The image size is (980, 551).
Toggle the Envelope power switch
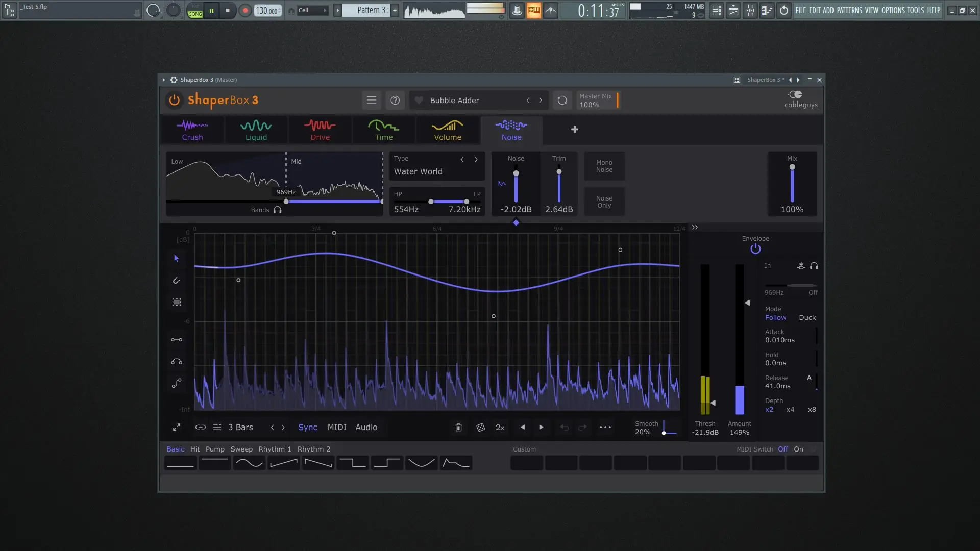[x=755, y=249]
